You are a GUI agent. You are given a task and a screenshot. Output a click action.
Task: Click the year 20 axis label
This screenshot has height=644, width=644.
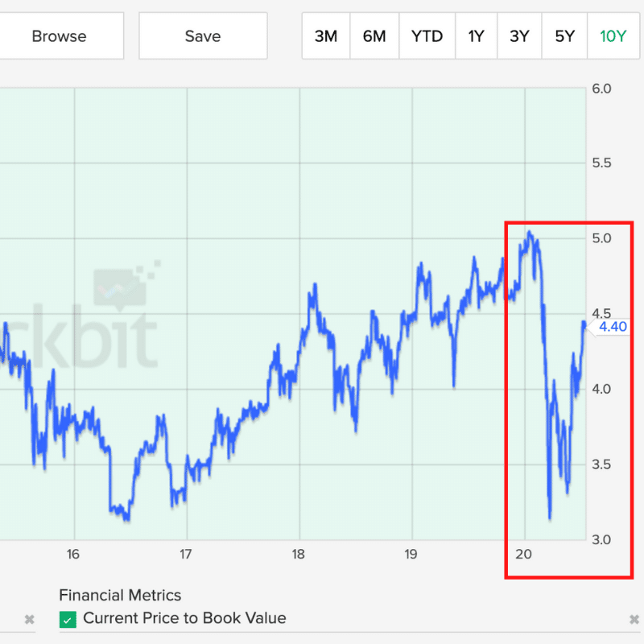pos(524,555)
